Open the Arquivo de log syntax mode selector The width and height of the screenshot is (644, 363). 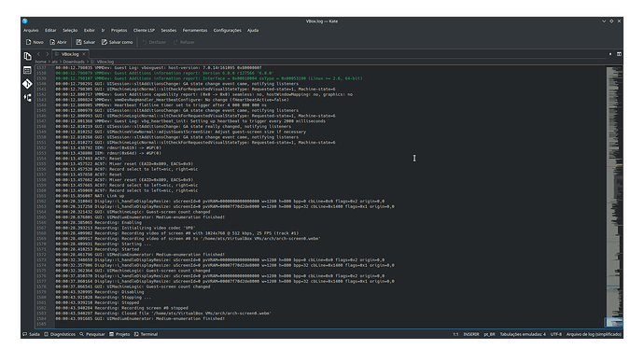coord(594,334)
